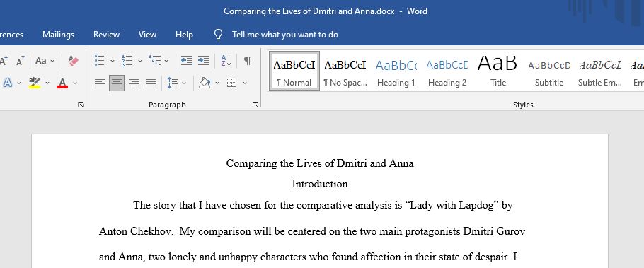Expand the text effects dropdown arrow

click(x=19, y=83)
